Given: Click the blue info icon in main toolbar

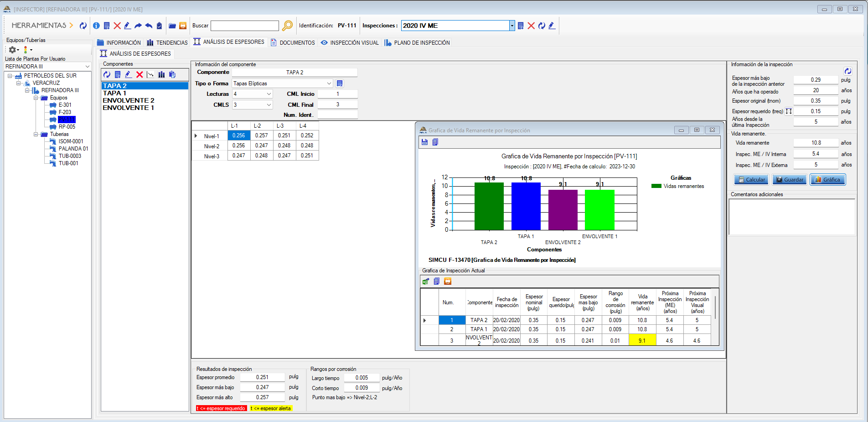Looking at the screenshot, I should click(96, 26).
